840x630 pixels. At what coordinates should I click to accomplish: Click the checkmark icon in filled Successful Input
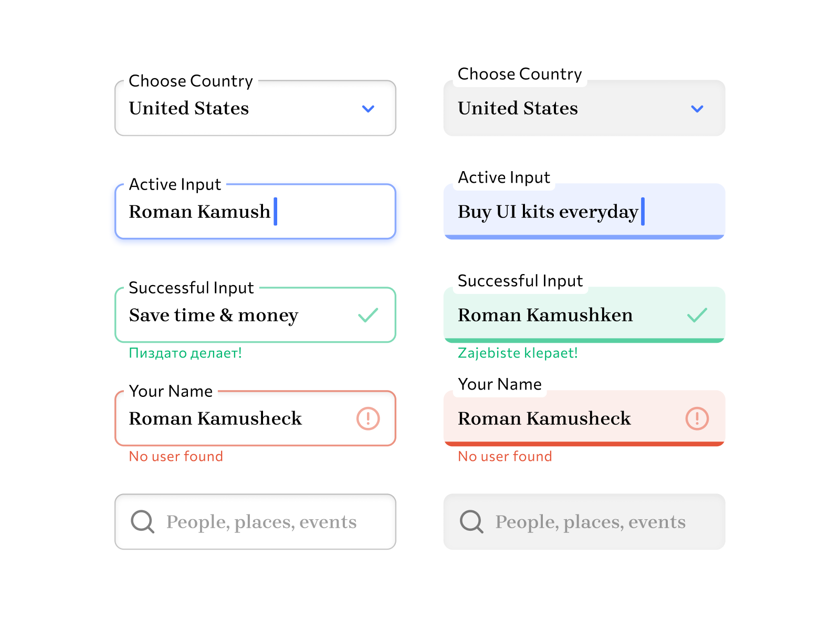[x=697, y=315]
